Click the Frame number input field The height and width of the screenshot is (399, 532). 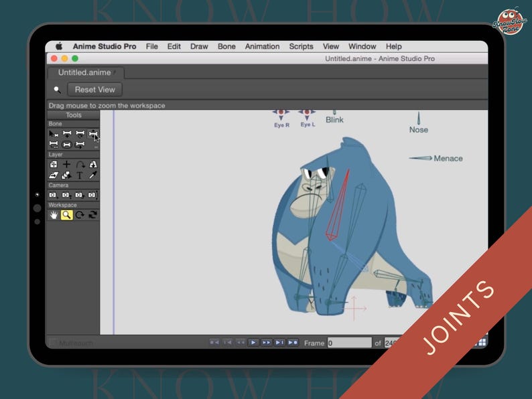(350, 343)
